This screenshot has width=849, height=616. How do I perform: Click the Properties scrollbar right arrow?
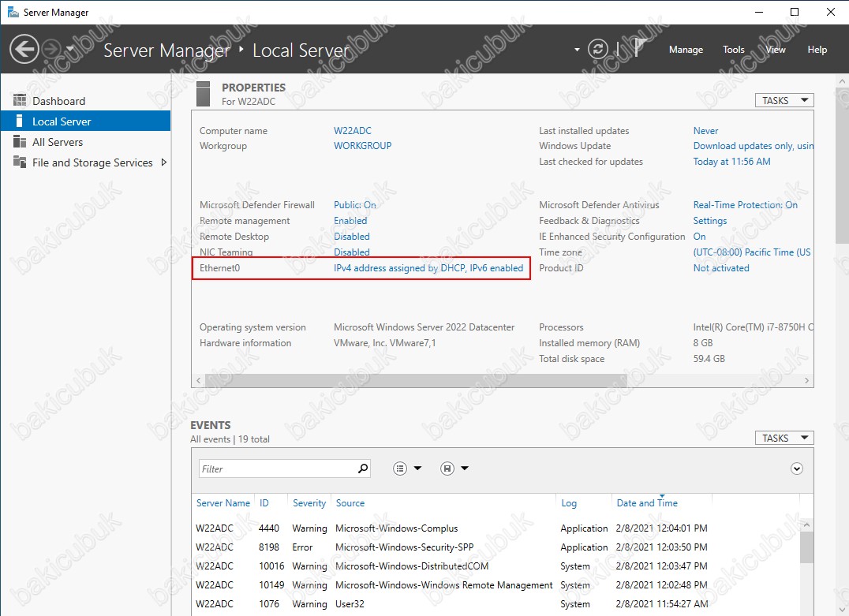pos(806,380)
